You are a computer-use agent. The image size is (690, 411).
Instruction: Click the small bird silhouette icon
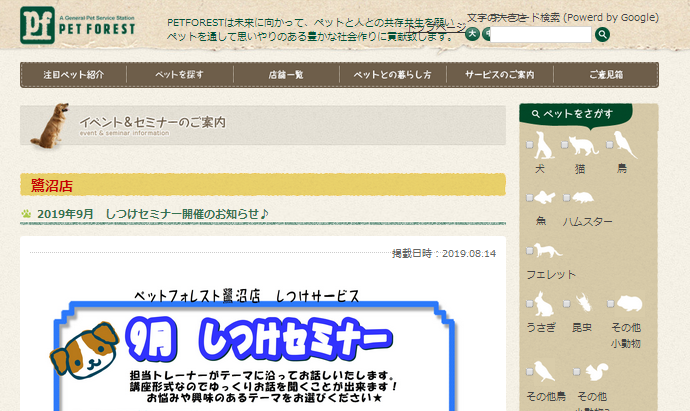click(544, 372)
